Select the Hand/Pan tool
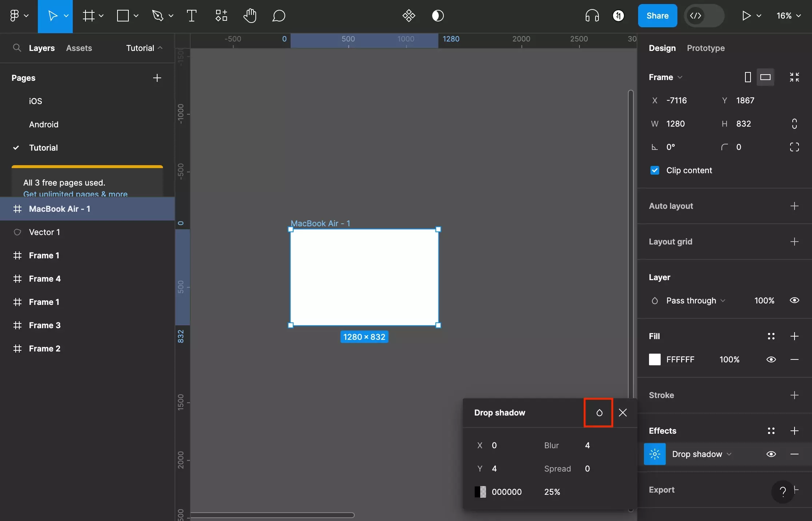 tap(249, 15)
